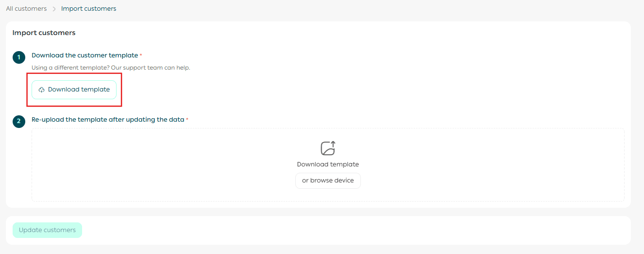Click the Re-upload the template step label

tap(108, 120)
